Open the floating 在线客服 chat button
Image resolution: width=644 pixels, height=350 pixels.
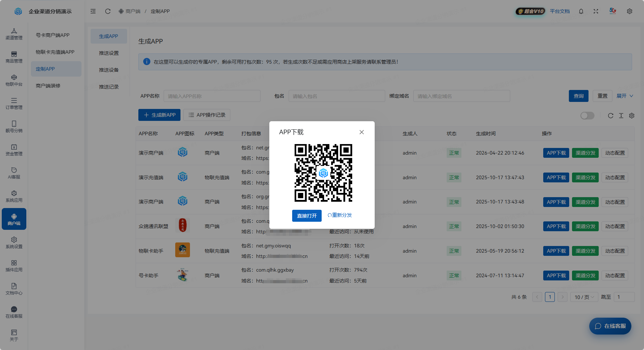pyautogui.click(x=610, y=326)
